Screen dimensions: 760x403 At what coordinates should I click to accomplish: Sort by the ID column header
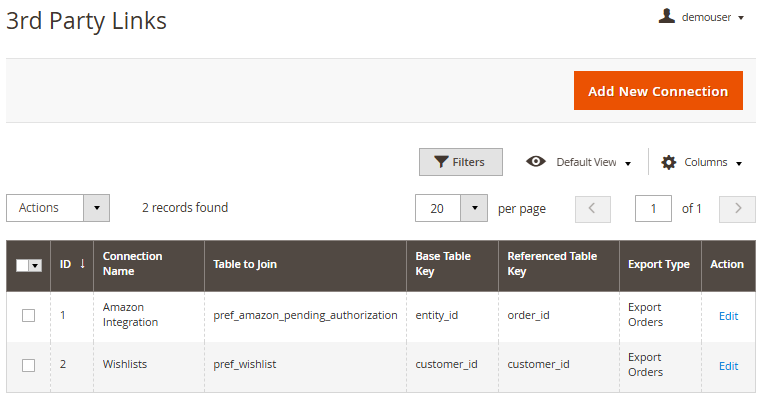(x=72, y=266)
